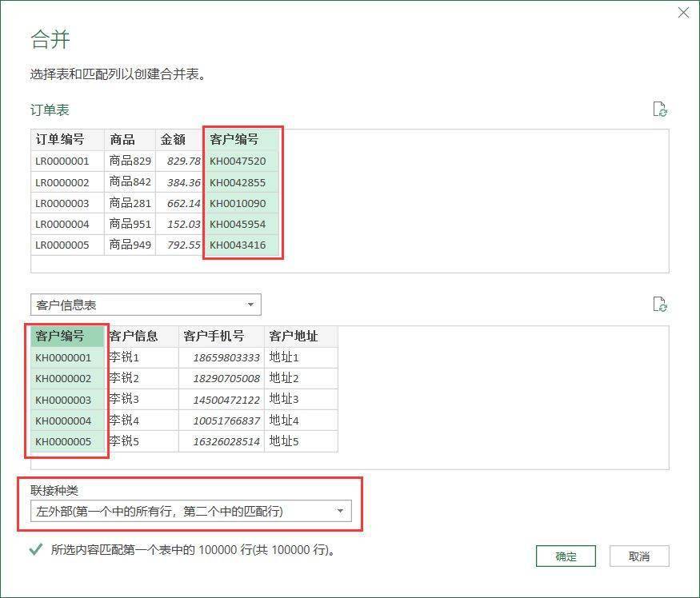
Task: Click cell KH0047520
Action: (x=242, y=161)
